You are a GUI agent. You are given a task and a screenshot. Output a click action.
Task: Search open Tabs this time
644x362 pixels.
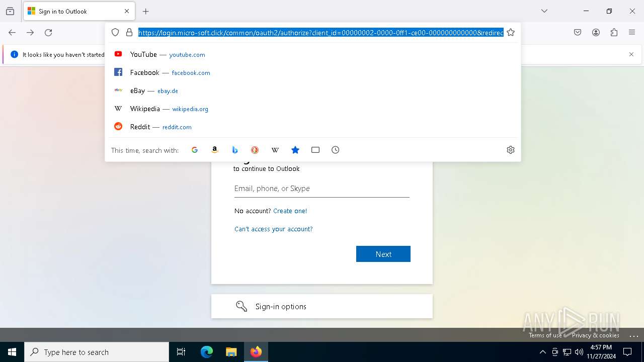[315, 150]
